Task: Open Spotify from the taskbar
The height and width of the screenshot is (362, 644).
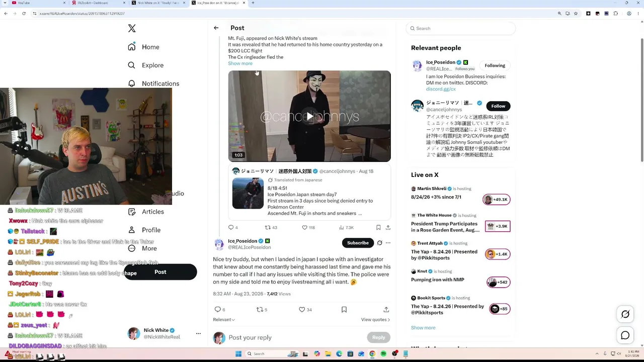Action: click(383, 354)
